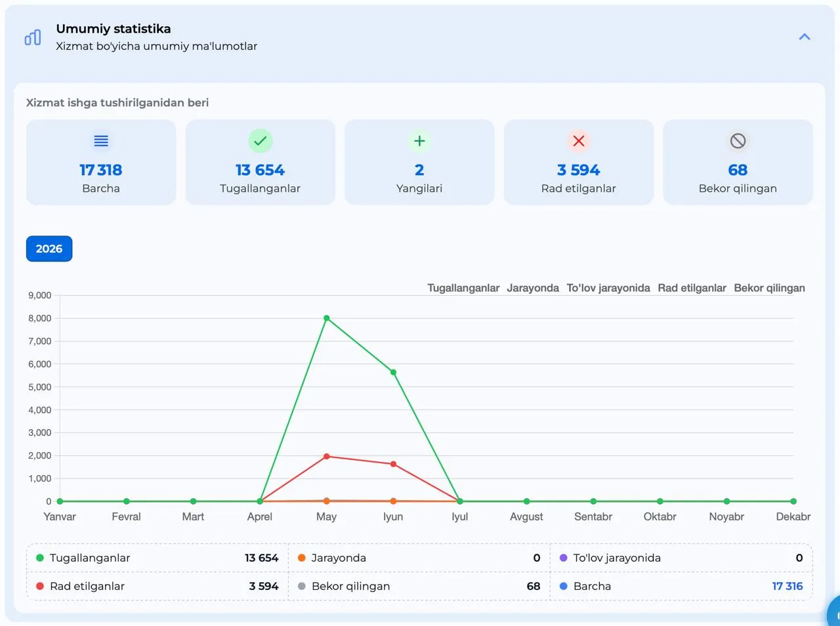Toggle Bekor qilingan chart legend item
Image resolution: width=840 pixels, height=626 pixels.
769,288
